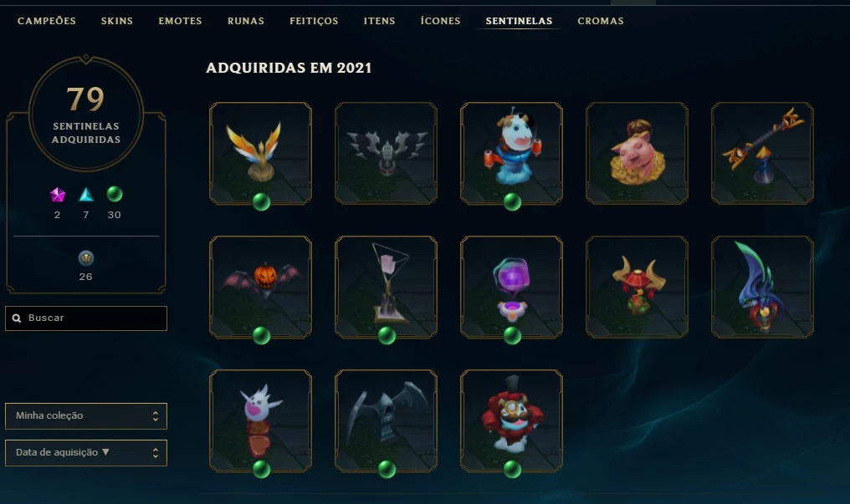The width and height of the screenshot is (850, 504).
Task: Open the Ícones tab
Action: pyautogui.click(x=440, y=21)
